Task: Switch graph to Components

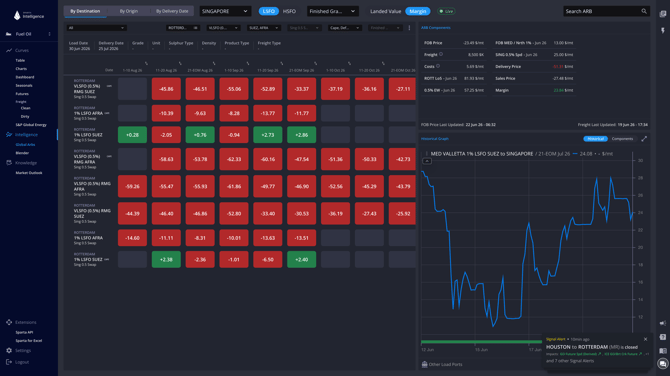Action: point(622,138)
